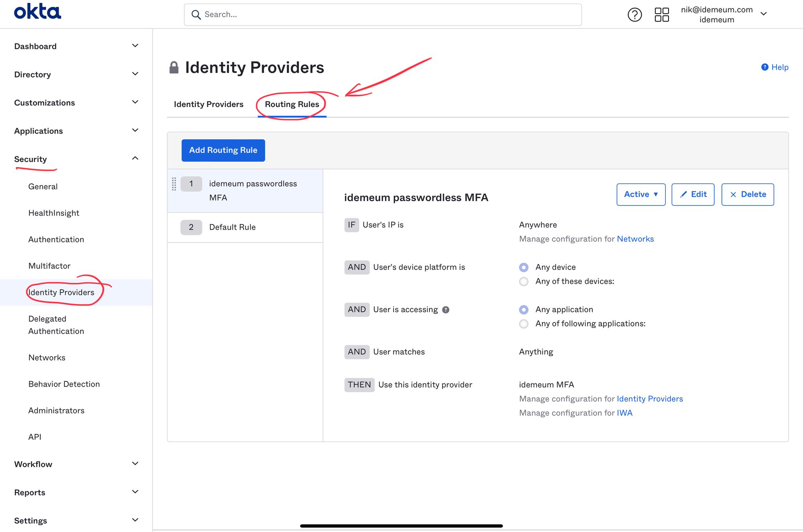
Task: Open API in the sidebar
Action: pos(35,437)
